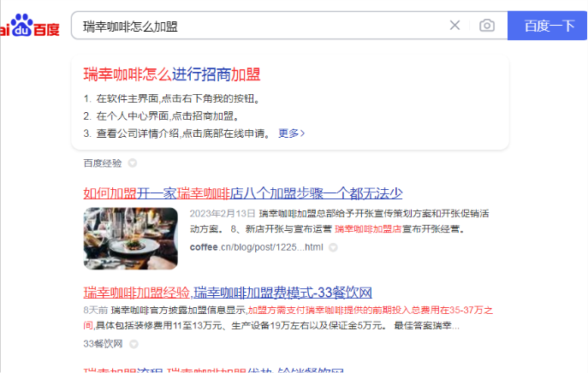Open result 瑞幸咖啡加盟经验 33餐饮网 title

click(228, 293)
